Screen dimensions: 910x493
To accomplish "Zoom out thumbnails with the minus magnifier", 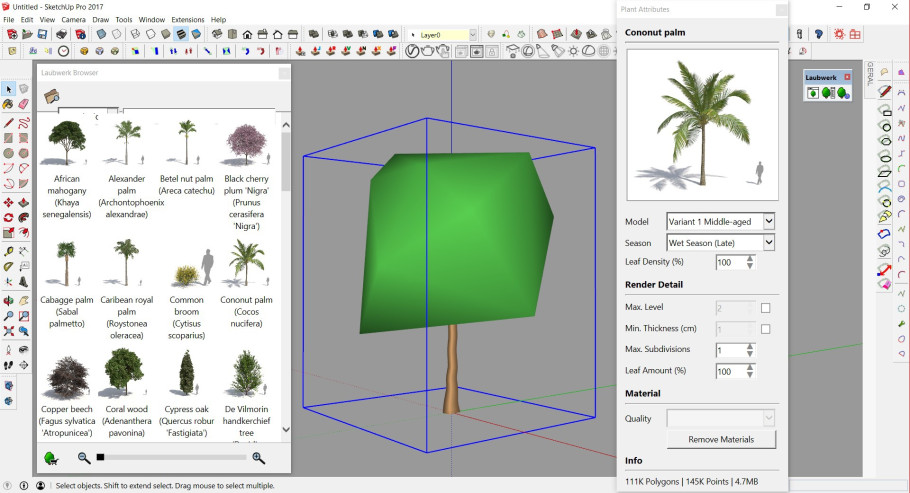I will [84, 458].
